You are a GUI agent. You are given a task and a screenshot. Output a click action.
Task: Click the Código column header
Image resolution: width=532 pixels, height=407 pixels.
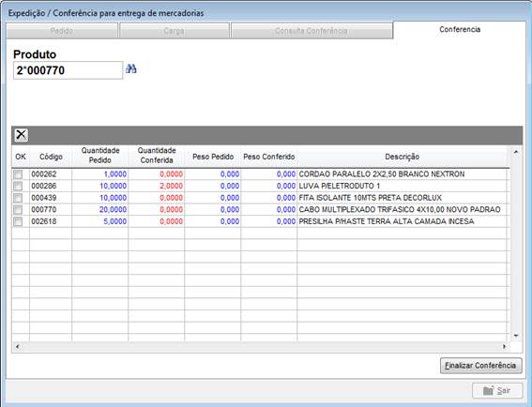click(51, 157)
